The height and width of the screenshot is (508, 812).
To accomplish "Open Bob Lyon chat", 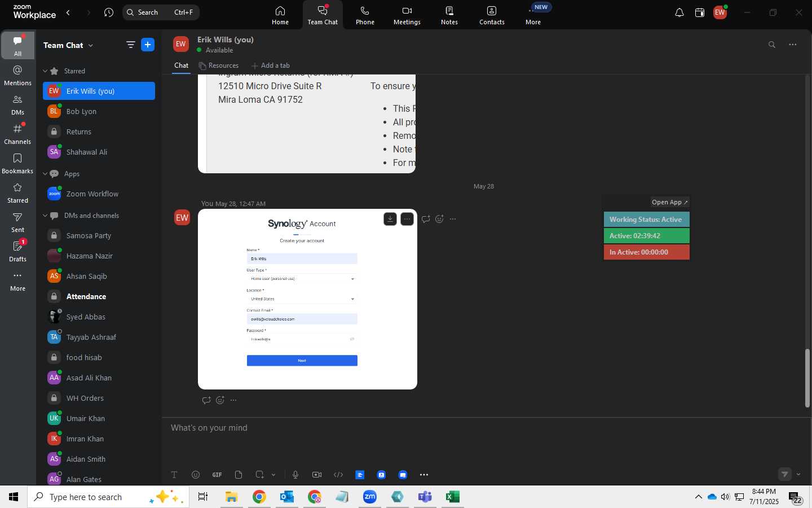I will click(99, 111).
